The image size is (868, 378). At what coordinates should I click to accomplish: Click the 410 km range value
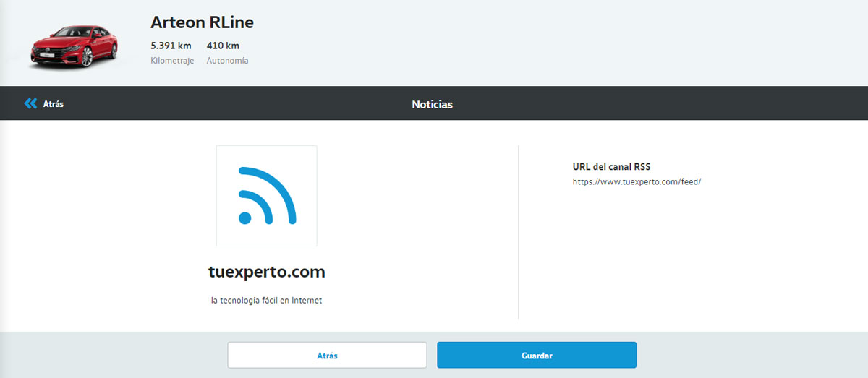[223, 46]
